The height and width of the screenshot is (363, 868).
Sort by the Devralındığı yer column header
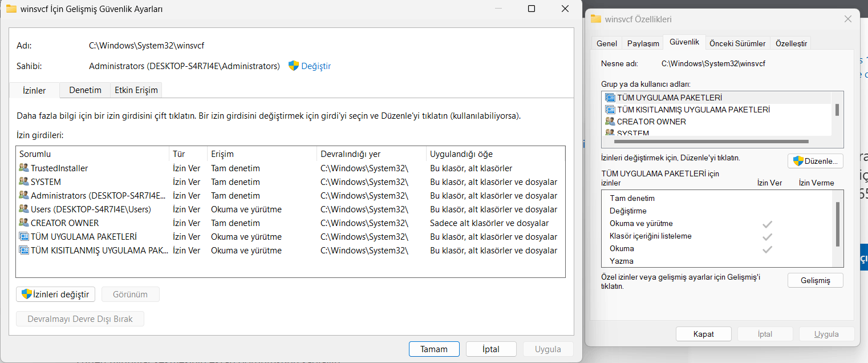pyautogui.click(x=371, y=154)
